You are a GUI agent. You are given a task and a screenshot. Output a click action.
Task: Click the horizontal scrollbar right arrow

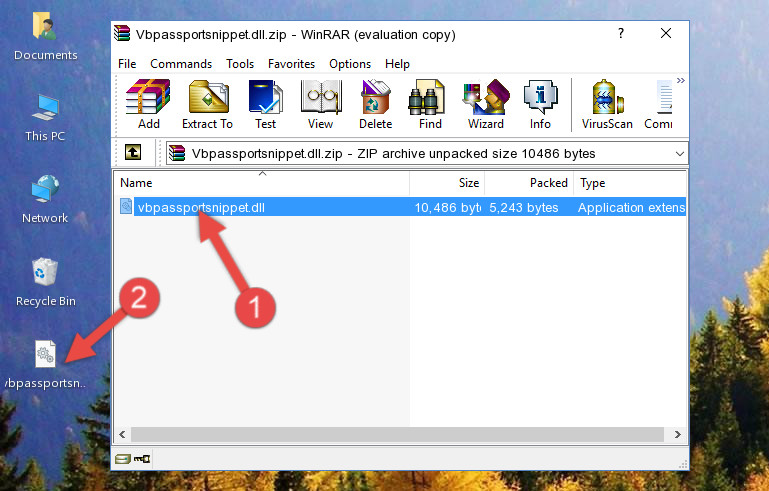point(678,434)
